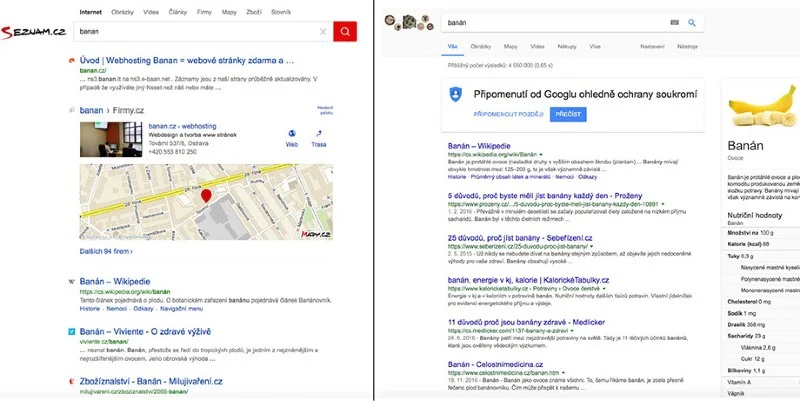Switch to Google Videa tab
Viewport: 800px width, 401px height.
(537, 46)
